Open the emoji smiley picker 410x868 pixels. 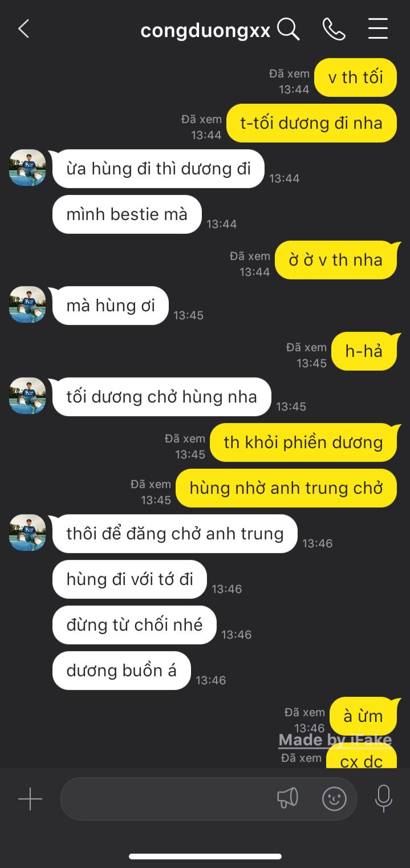point(334,798)
